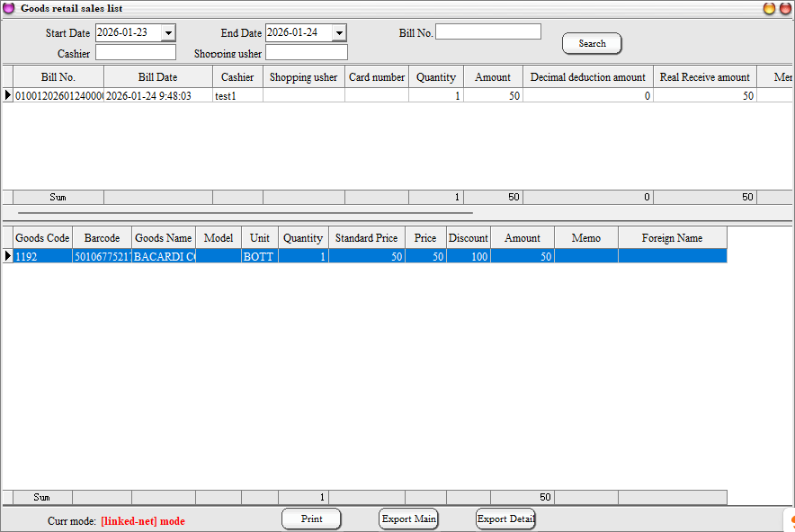Click the Shopping usher input box

click(x=306, y=53)
